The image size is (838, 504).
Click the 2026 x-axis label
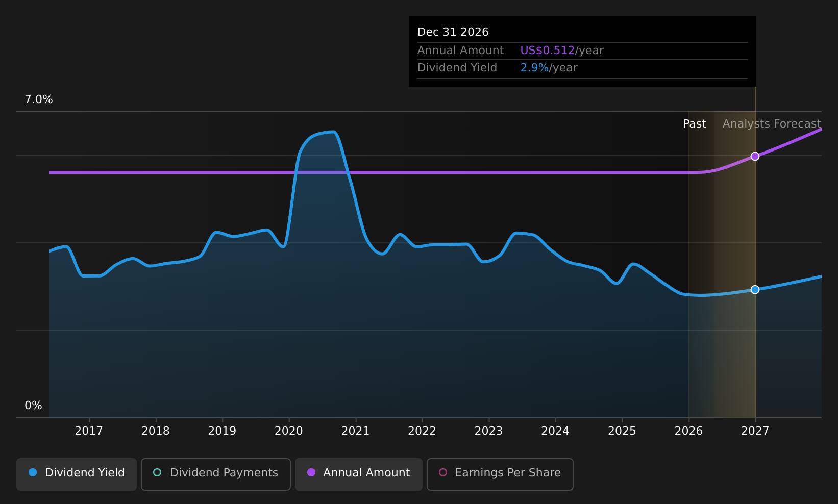point(689,431)
